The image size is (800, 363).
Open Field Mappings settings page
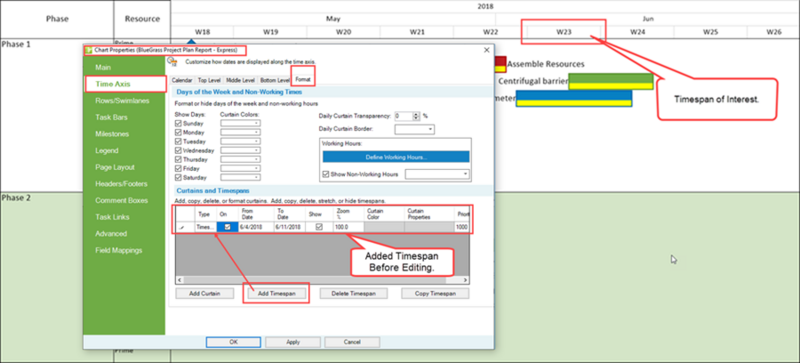point(118,250)
